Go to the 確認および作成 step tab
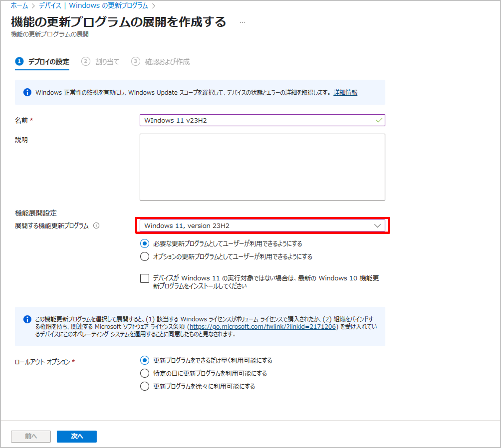Image resolution: width=501 pixels, height=448 pixels. tap(161, 61)
